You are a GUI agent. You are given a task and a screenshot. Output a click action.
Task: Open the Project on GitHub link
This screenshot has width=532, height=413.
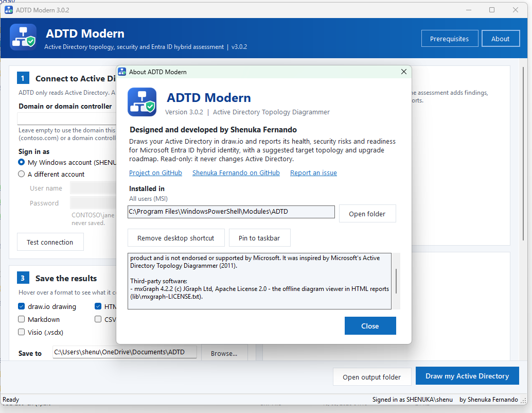[155, 173]
